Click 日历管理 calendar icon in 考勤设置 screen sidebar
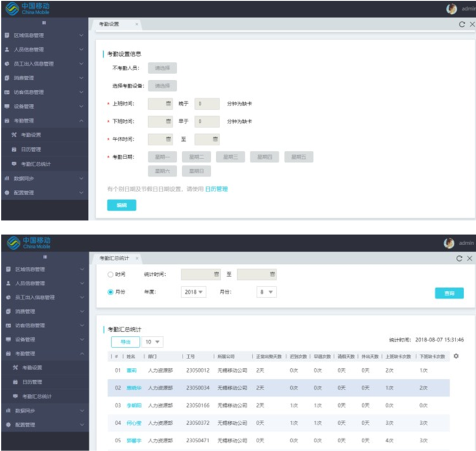Image resolution: width=476 pixels, height=451 pixels. pyautogui.click(x=14, y=149)
